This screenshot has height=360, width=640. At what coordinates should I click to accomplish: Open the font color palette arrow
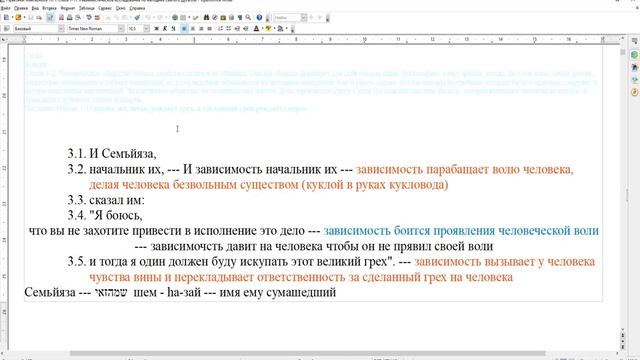point(262,29)
